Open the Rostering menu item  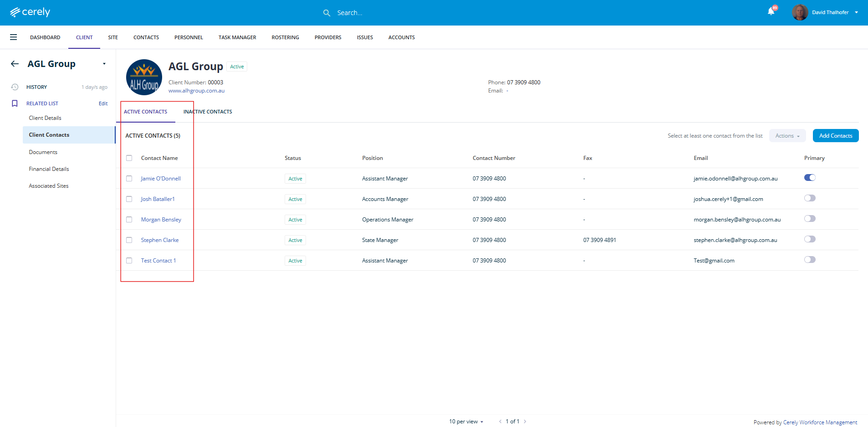point(285,37)
